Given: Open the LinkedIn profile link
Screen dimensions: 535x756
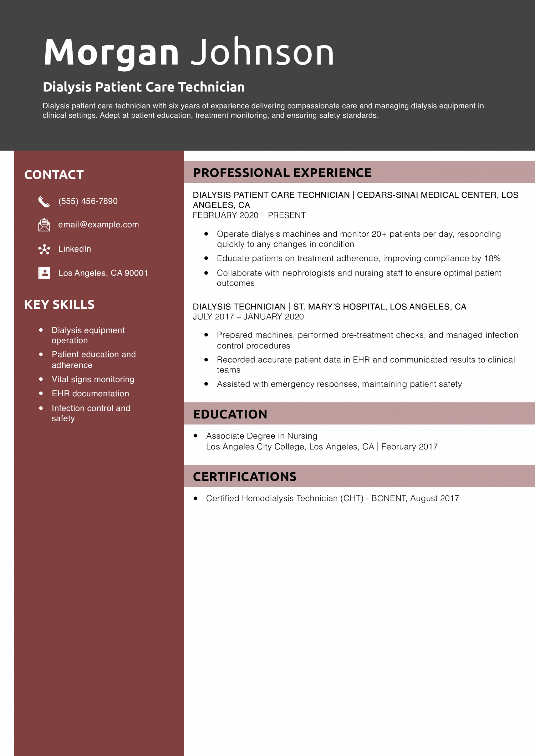Looking at the screenshot, I should pyautogui.click(x=75, y=249).
